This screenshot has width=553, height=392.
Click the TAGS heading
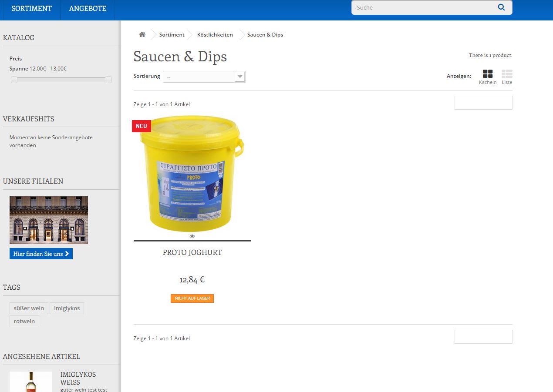(x=12, y=287)
